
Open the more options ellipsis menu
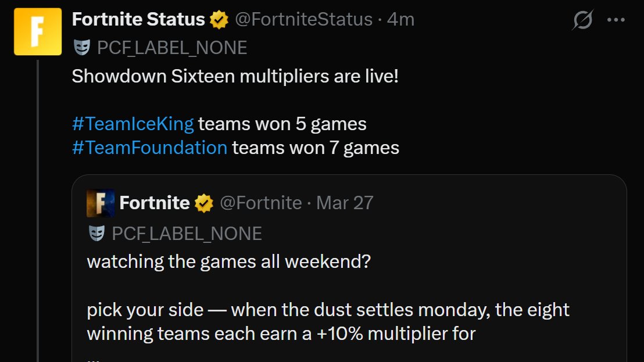click(x=615, y=20)
